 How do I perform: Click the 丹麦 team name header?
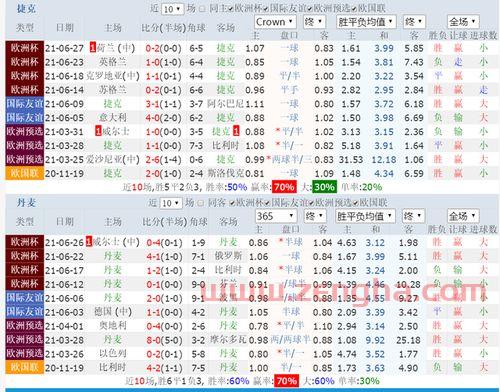click(x=26, y=203)
